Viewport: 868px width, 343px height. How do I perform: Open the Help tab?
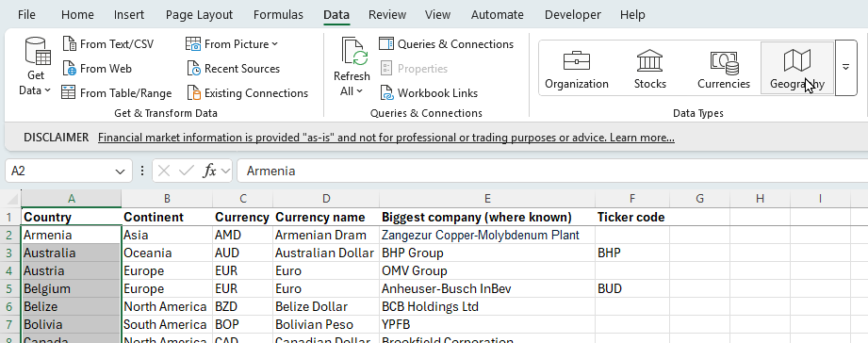(632, 14)
